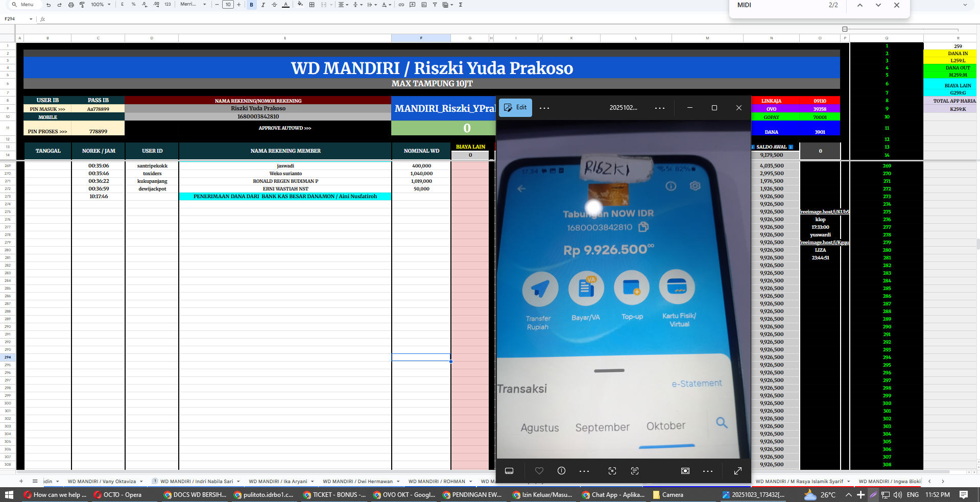Open the ROHMAN tab dropdown arrow
The width and height of the screenshot is (980, 502).
point(470,481)
